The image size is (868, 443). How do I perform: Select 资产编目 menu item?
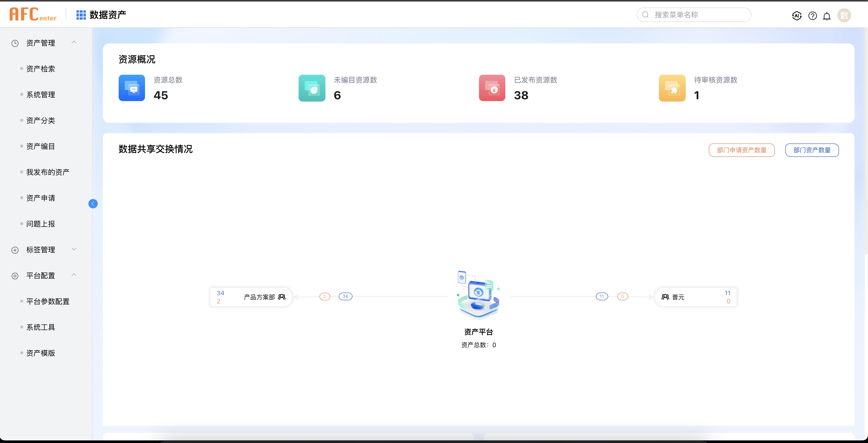[40, 146]
